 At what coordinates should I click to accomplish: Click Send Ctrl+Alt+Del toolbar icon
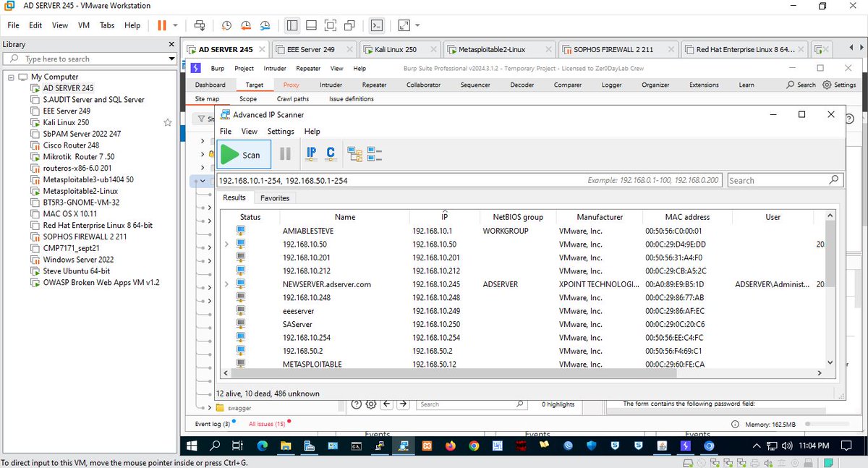tap(200, 25)
